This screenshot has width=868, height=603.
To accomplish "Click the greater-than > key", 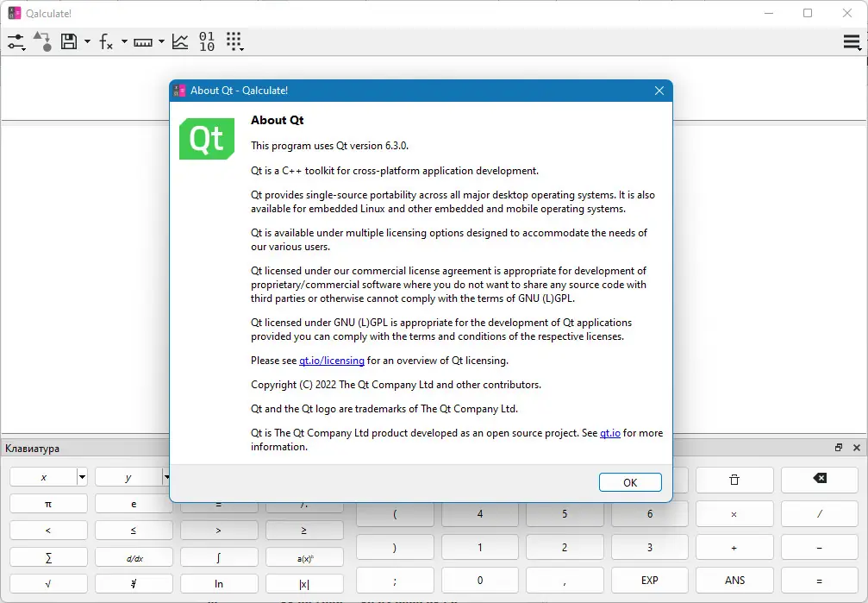I will click(x=219, y=531).
